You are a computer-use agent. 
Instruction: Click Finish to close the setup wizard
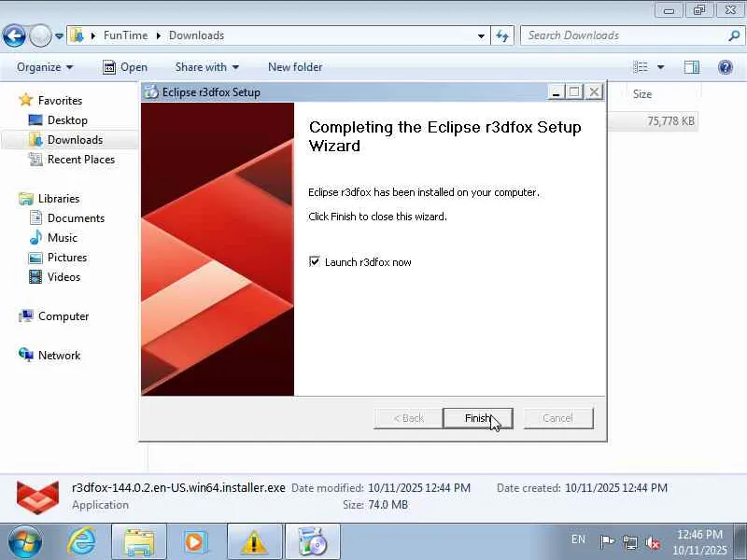(x=478, y=418)
